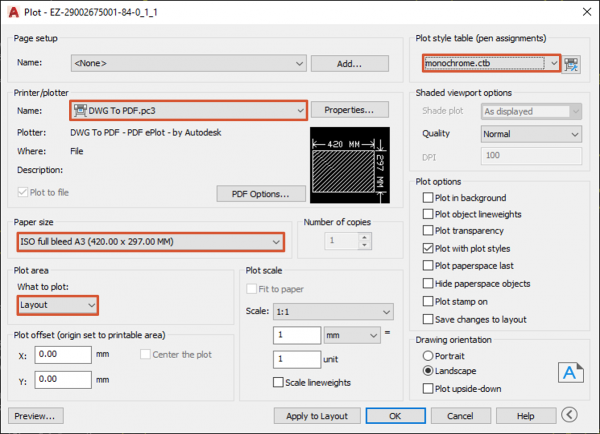This screenshot has height=434, width=600.
Task: Uncheck Plot with plot styles
Action: [x=427, y=248]
